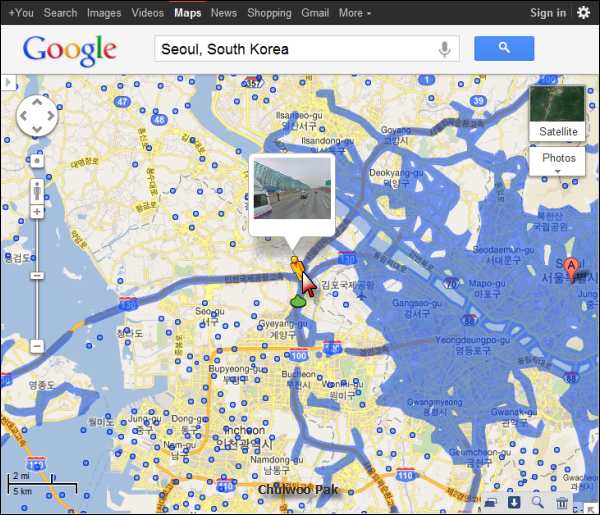Screen dimensions: 600x515
Task: Pan the map right with the arrow control
Action: point(51,116)
